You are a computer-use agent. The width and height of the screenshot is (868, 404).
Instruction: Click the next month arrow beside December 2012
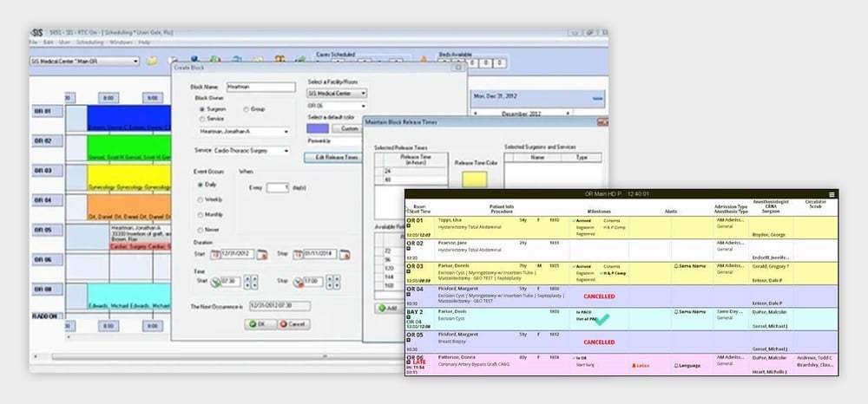point(568,114)
